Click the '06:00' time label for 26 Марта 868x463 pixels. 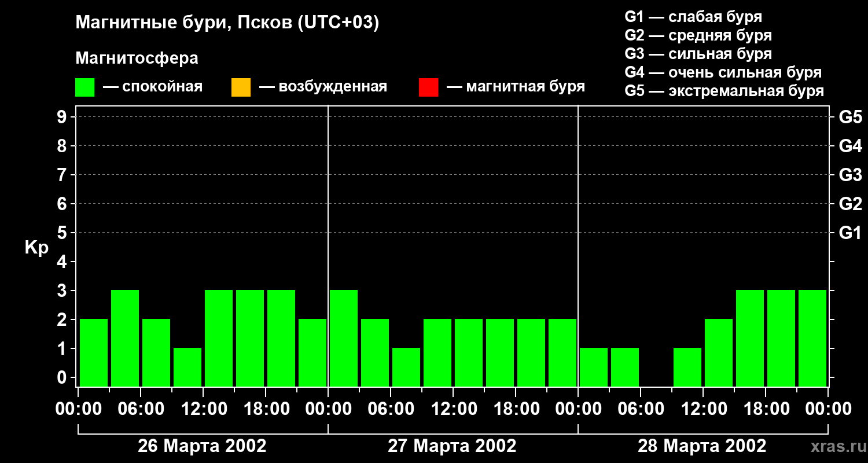tap(141, 409)
